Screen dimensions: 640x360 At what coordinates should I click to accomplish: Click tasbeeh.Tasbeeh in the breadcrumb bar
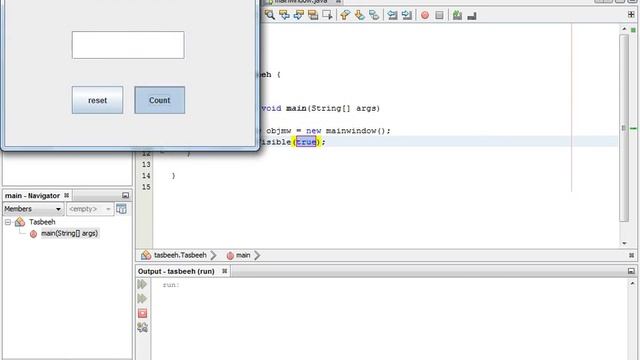pos(180,255)
